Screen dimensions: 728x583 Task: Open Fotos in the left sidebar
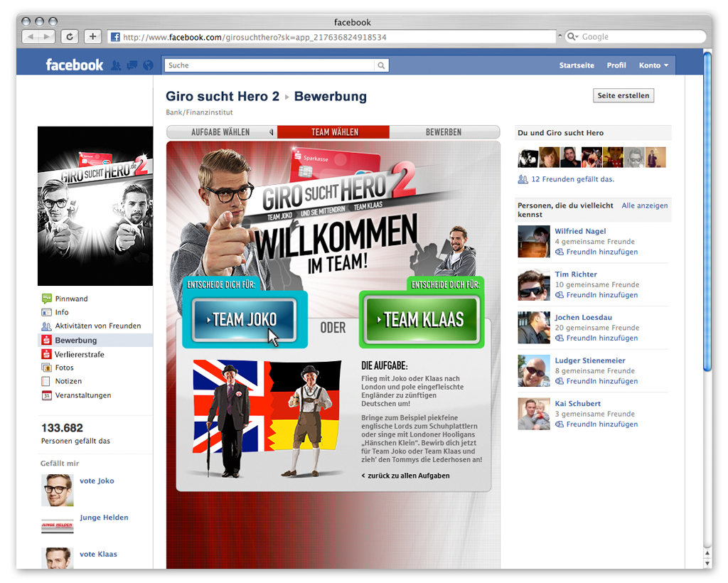coord(64,368)
